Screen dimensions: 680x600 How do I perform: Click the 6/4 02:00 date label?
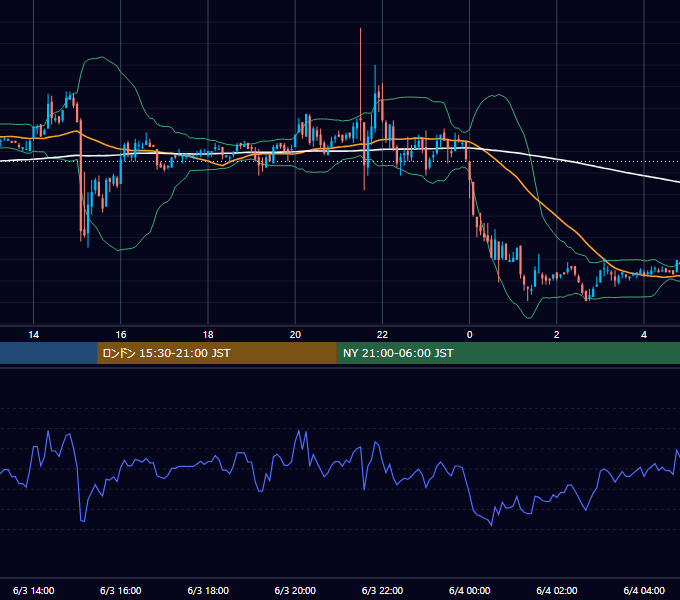(x=557, y=590)
